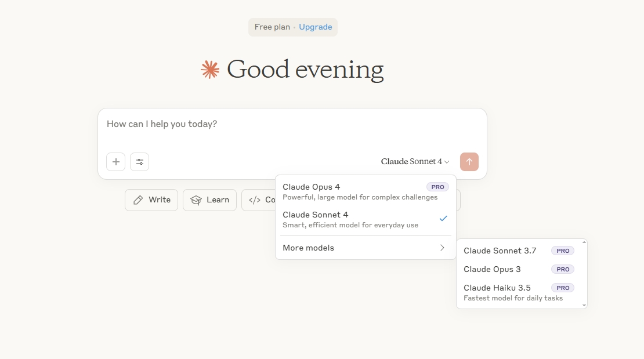Screen dimensions: 644x359
Task: Click the Upgrade link
Action: (316, 27)
